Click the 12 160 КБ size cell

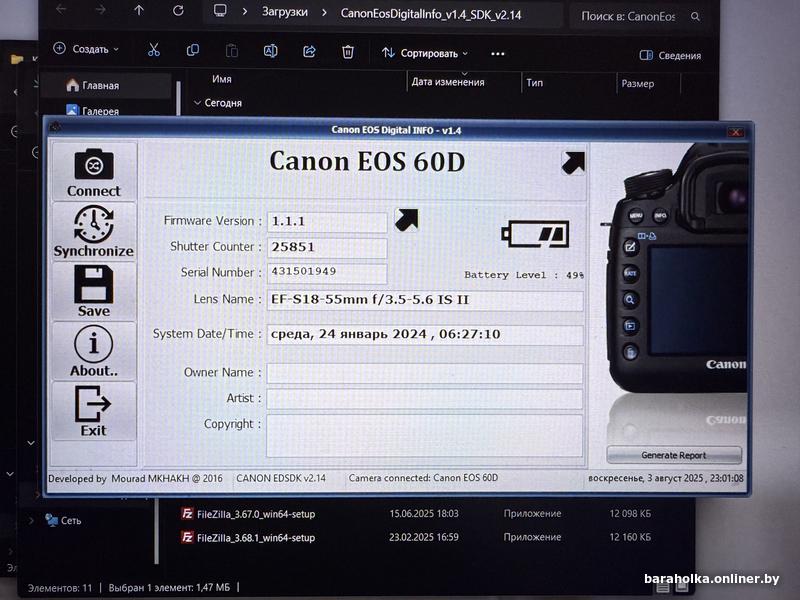[630, 537]
